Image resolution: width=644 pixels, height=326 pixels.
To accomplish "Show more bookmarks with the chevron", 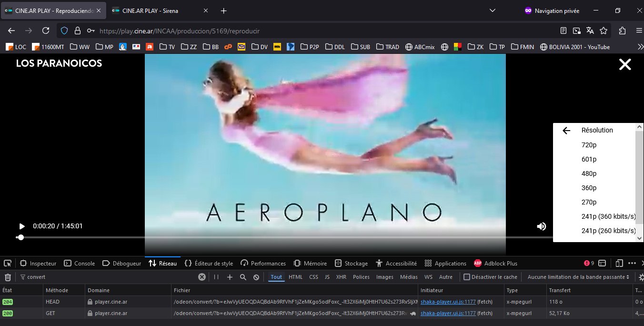I will coord(640,47).
